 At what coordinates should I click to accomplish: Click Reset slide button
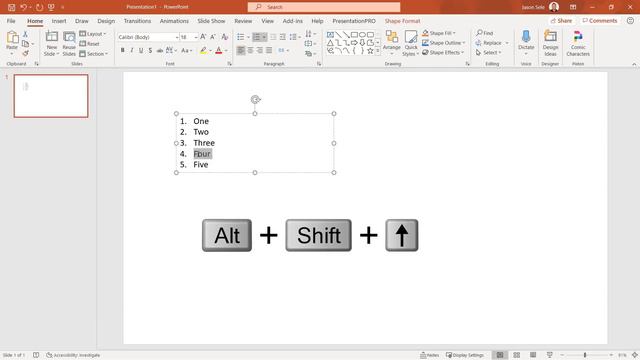tap(89, 44)
